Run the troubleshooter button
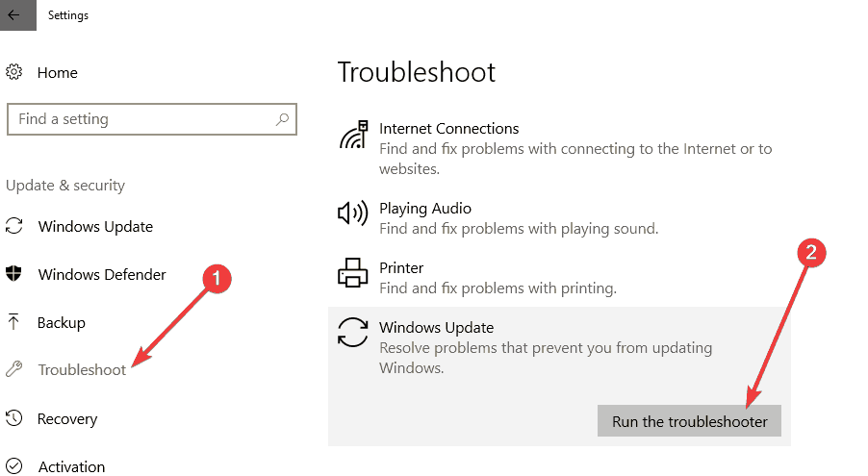This screenshot has height=476, width=868. [689, 421]
